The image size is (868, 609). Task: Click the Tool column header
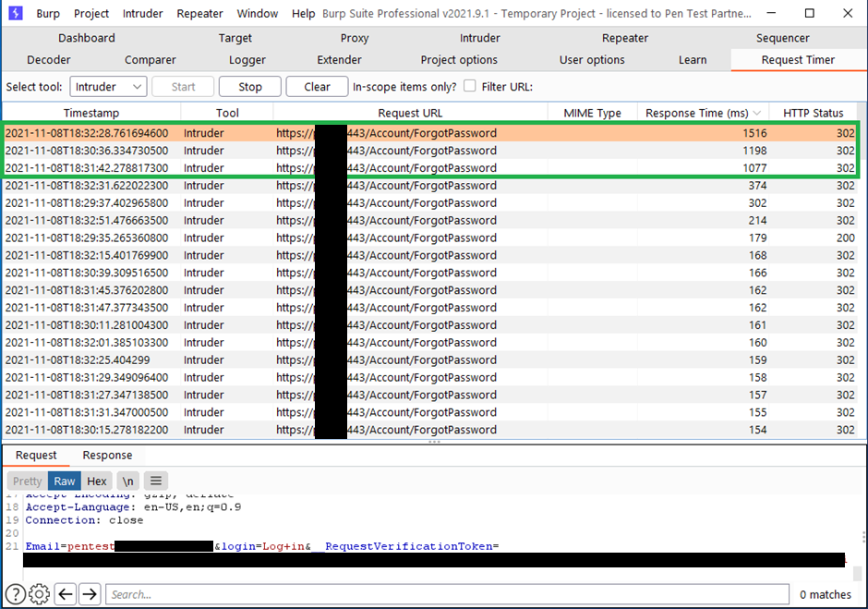tap(227, 113)
